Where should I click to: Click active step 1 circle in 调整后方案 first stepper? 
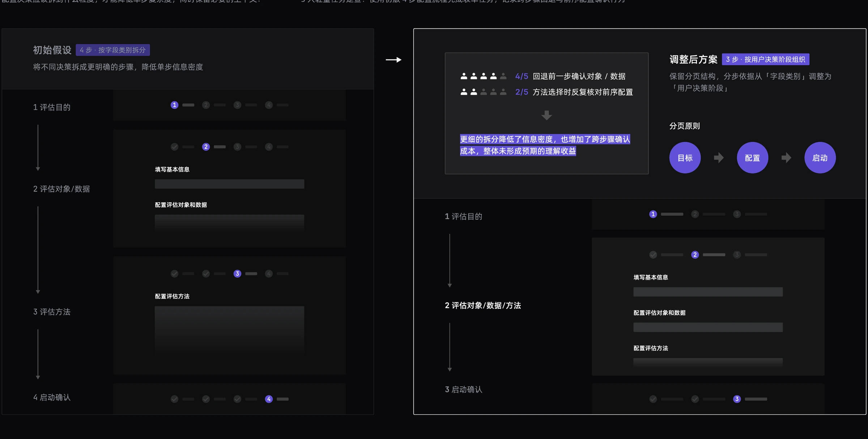click(653, 214)
